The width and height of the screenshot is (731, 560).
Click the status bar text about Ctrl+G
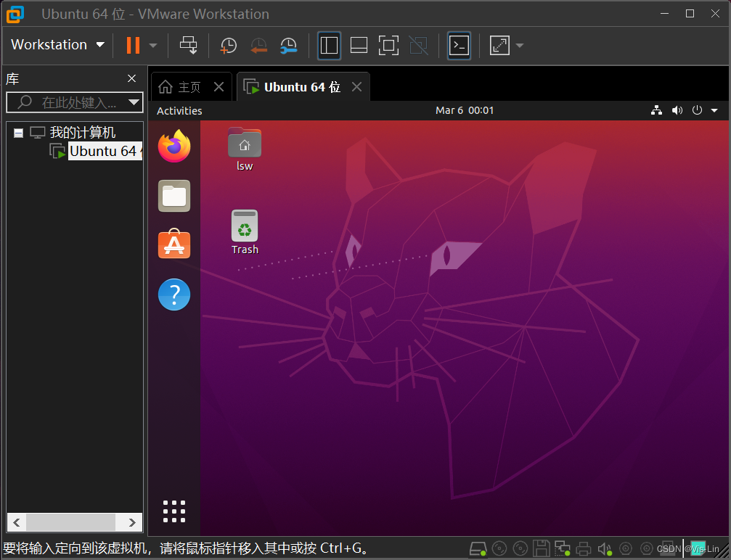pyautogui.click(x=186, y=548)
